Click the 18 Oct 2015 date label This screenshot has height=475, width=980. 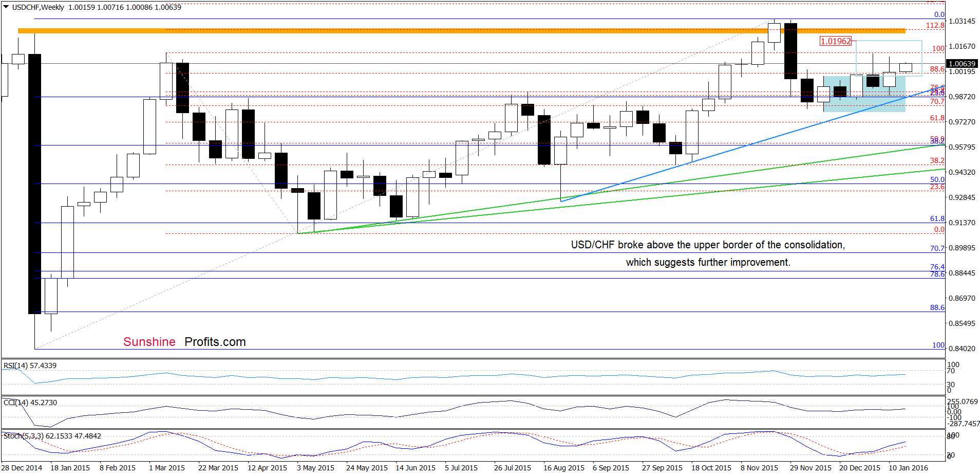[711, 468]
